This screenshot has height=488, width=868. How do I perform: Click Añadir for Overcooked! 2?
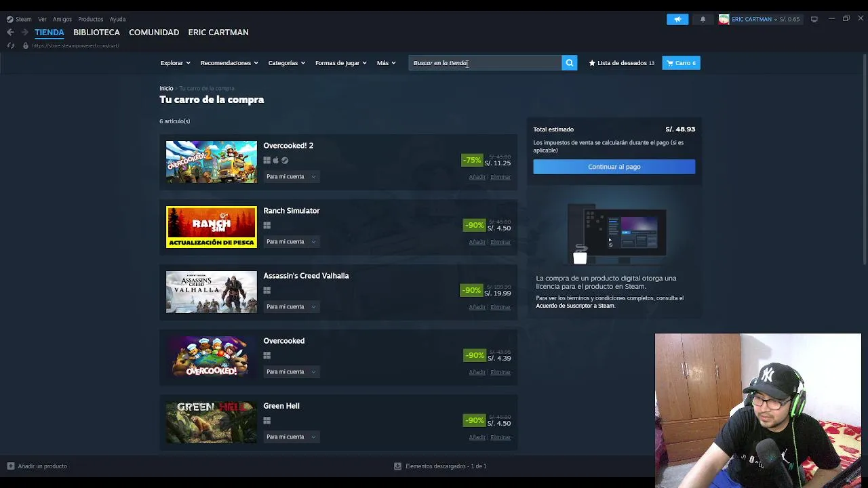tap(477, 177)
